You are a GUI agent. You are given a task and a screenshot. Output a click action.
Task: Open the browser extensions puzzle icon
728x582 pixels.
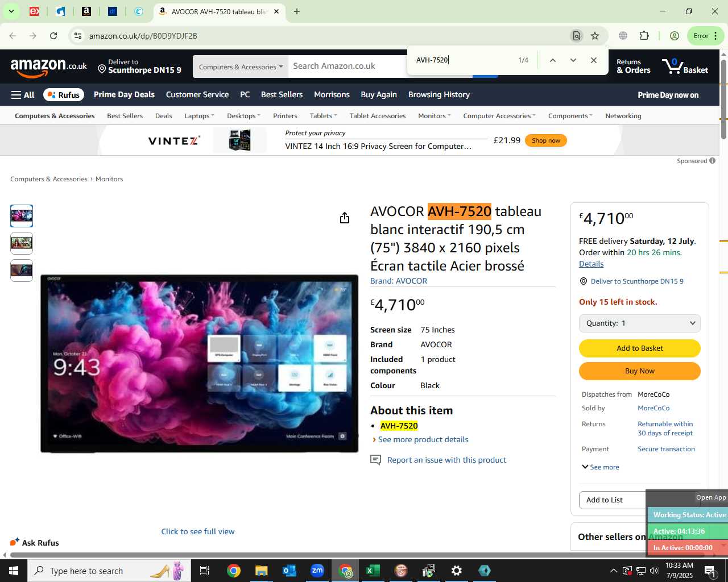[x=644, y=36]
